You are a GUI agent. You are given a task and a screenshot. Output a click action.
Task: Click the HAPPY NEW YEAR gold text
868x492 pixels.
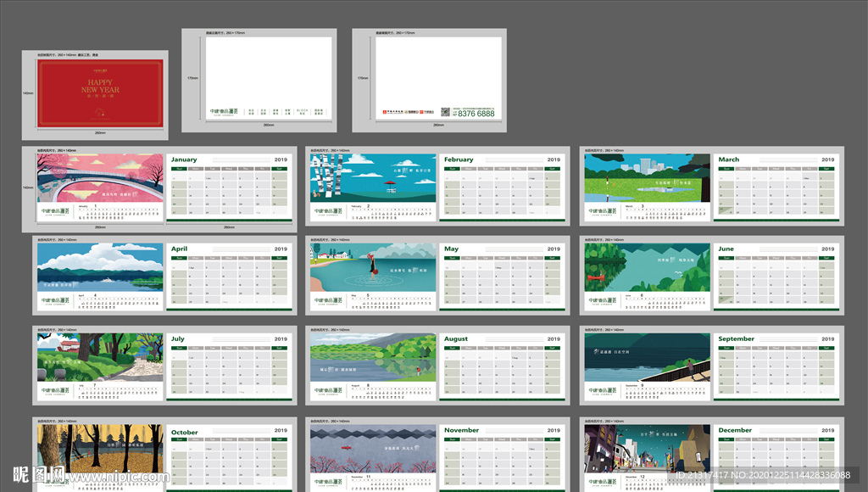click(x=100, y=86)
